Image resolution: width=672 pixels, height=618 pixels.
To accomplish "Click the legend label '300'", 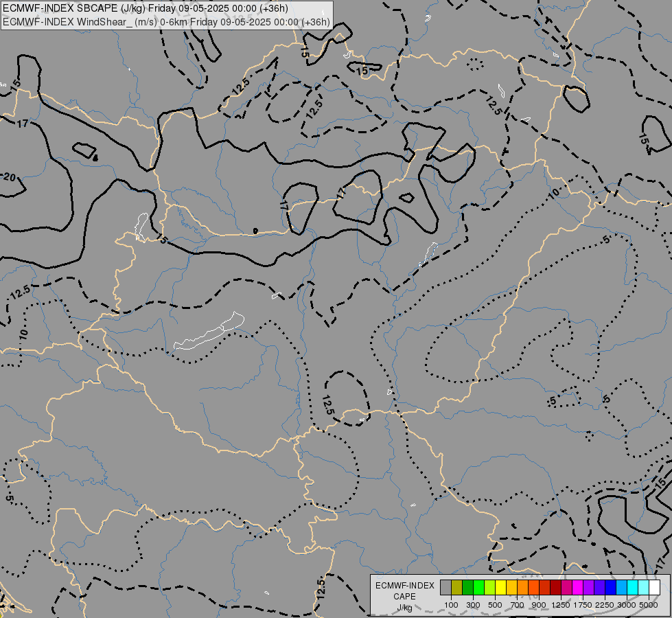I will (473, 605).
